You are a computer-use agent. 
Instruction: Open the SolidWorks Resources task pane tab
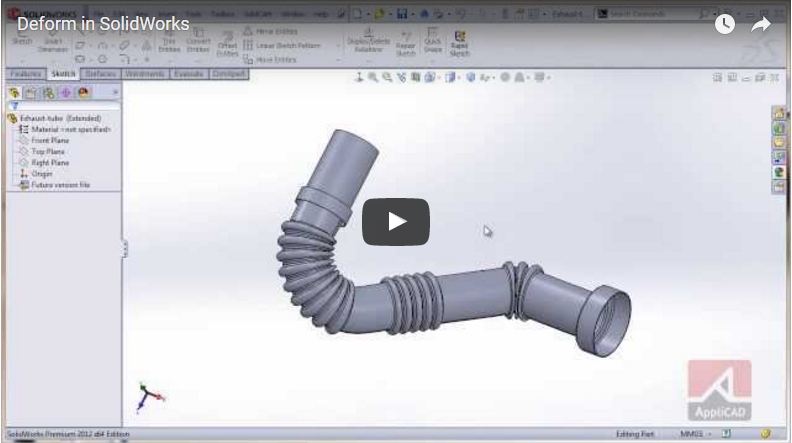(x=778, y=114)
